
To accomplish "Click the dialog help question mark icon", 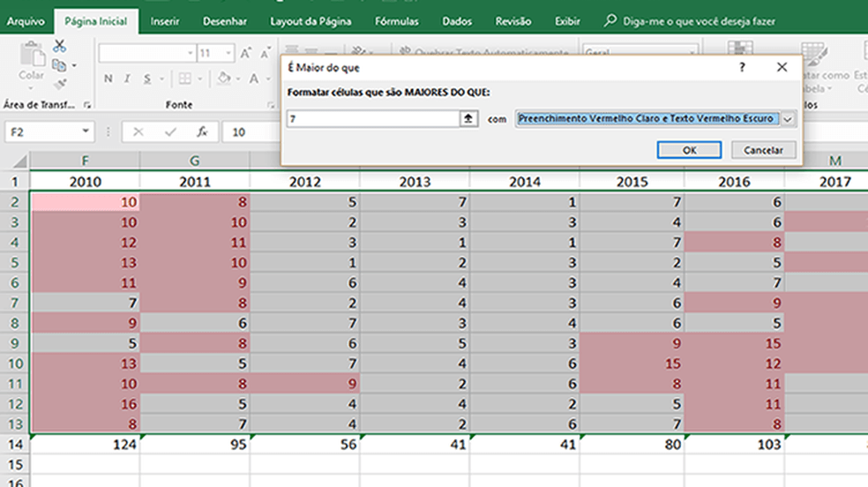I will (x=743, y=67).
